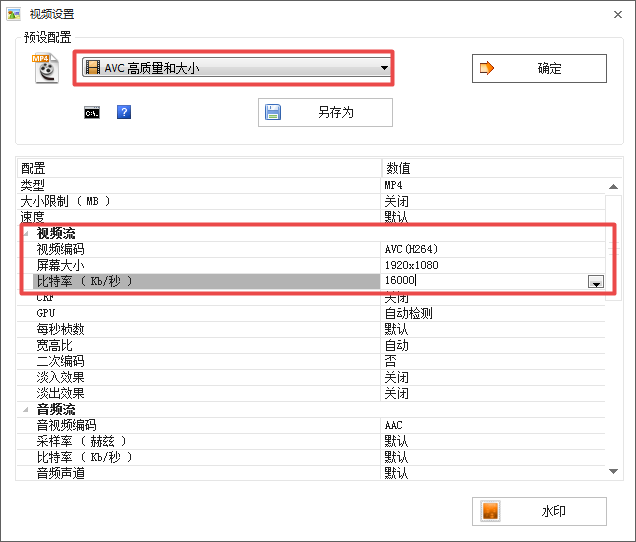Select the 二次编码 row
Screen dimensions: 636x542
[x=200, y=361]
